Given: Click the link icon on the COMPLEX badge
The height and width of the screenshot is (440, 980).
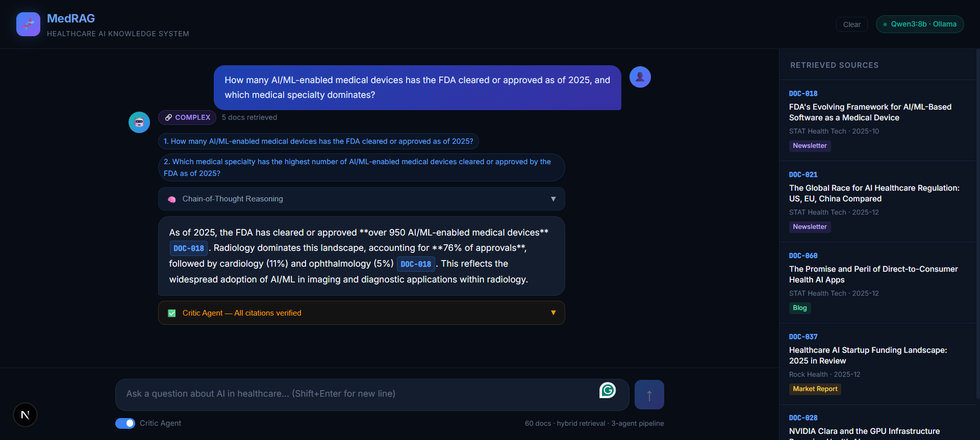Looking at the screenshot, I should tap(168, 117).
